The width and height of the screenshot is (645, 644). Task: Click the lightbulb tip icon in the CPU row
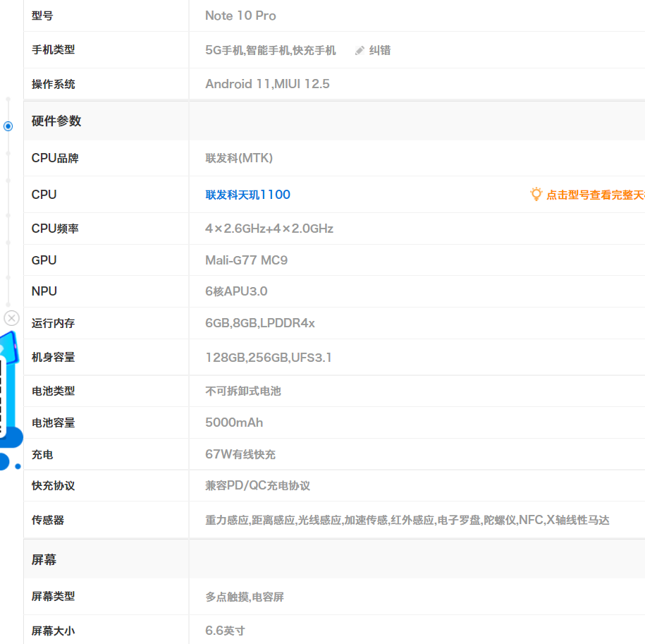pos(536,194)
